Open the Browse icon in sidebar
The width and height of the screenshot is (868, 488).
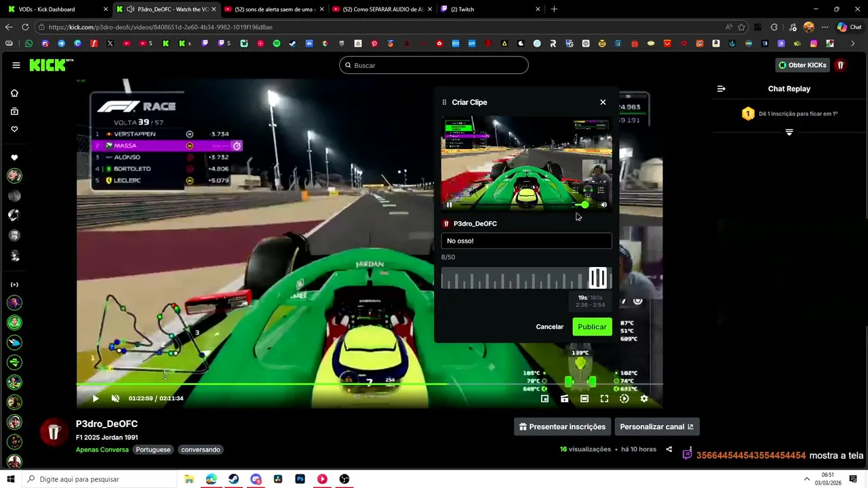click(x=14, y=111)
